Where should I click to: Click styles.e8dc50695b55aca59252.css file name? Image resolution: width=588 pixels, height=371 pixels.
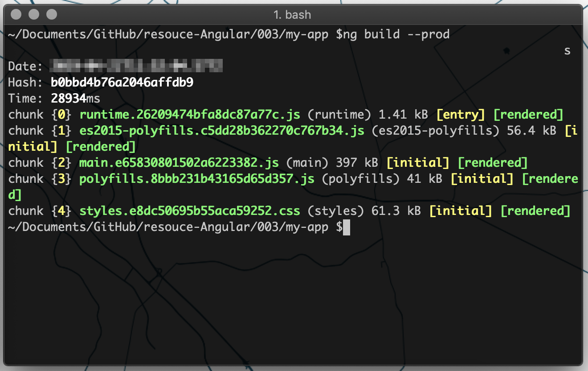[x=190, y=211]
